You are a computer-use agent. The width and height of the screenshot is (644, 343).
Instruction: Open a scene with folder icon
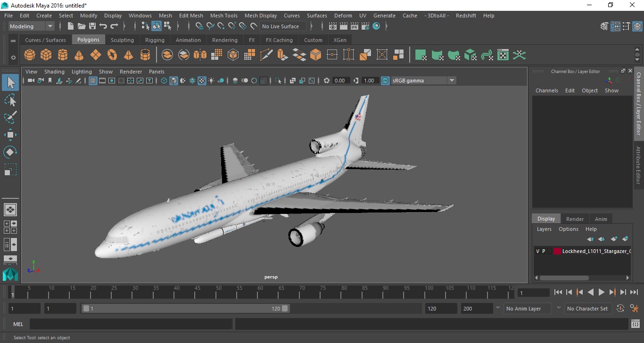click(81, 26)
